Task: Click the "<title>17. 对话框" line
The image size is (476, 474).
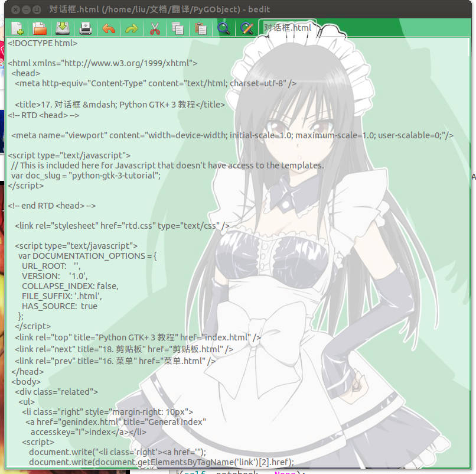Action: click(x=120, y=105)
